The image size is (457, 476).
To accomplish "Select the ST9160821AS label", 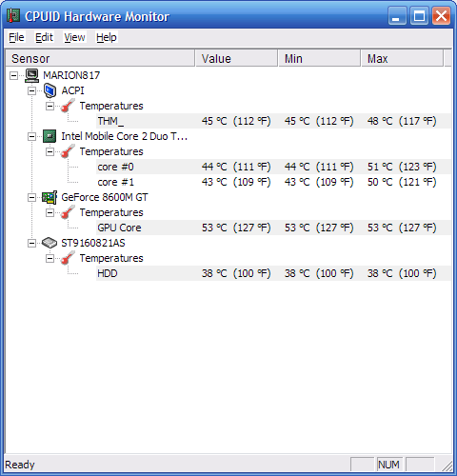I will 93,243.
